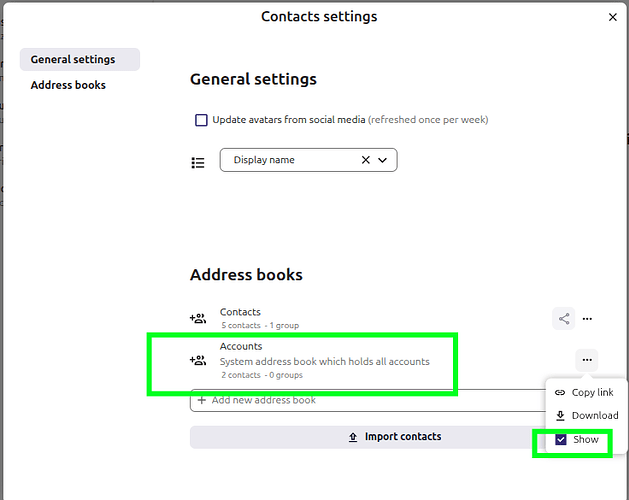Open the Contacts address book actions menu

(x=587, y=319)
